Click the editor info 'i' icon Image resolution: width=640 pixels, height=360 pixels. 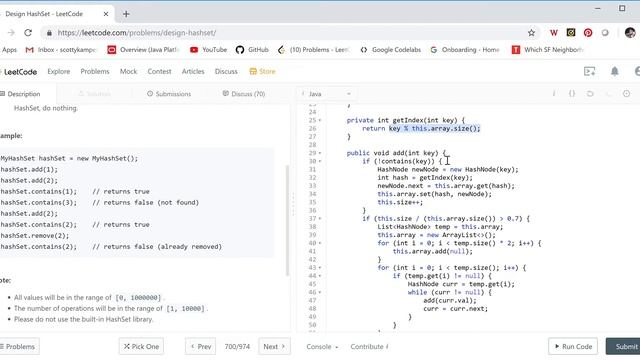[554, 94]
